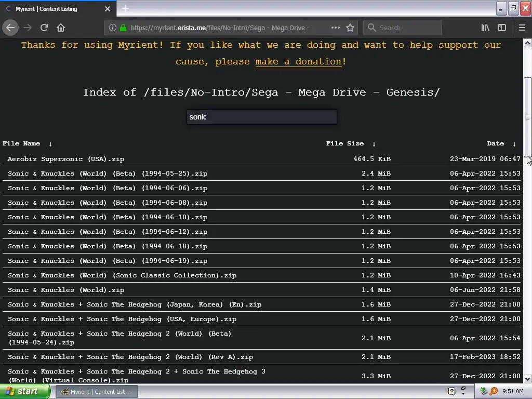This screenshot has width=532, height=399.
Task: Open Sonic 2 + Sonic 3 Virtual Console zip
Action: [x=137, y=376]
